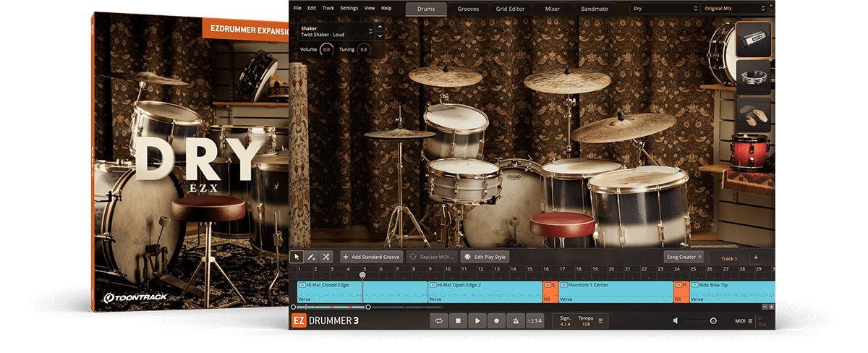Click the Tuning knob

[x=363, y=49]
